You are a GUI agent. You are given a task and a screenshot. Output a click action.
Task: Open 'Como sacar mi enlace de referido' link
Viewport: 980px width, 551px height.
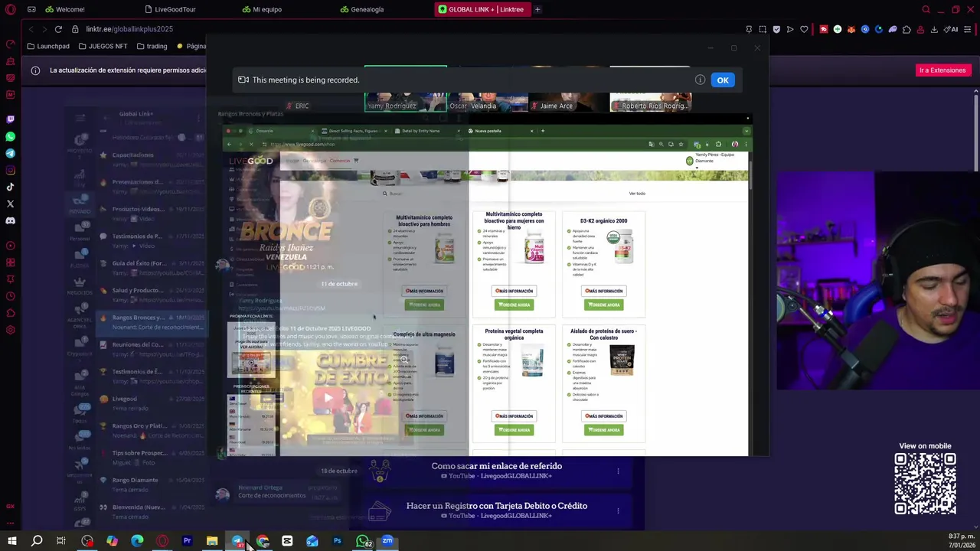(497, 471)
